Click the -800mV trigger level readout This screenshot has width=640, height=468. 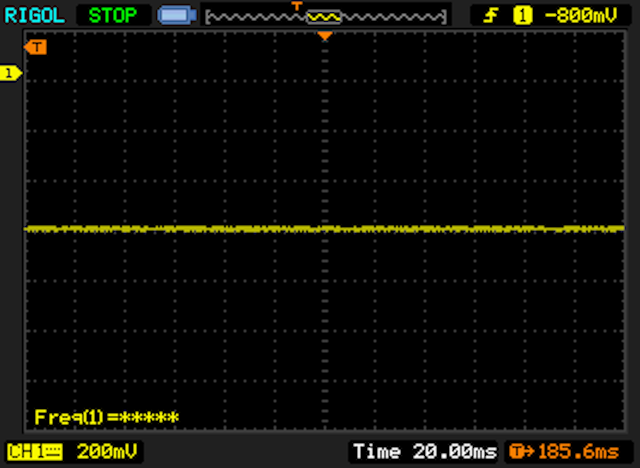click(x=581, y=16)
